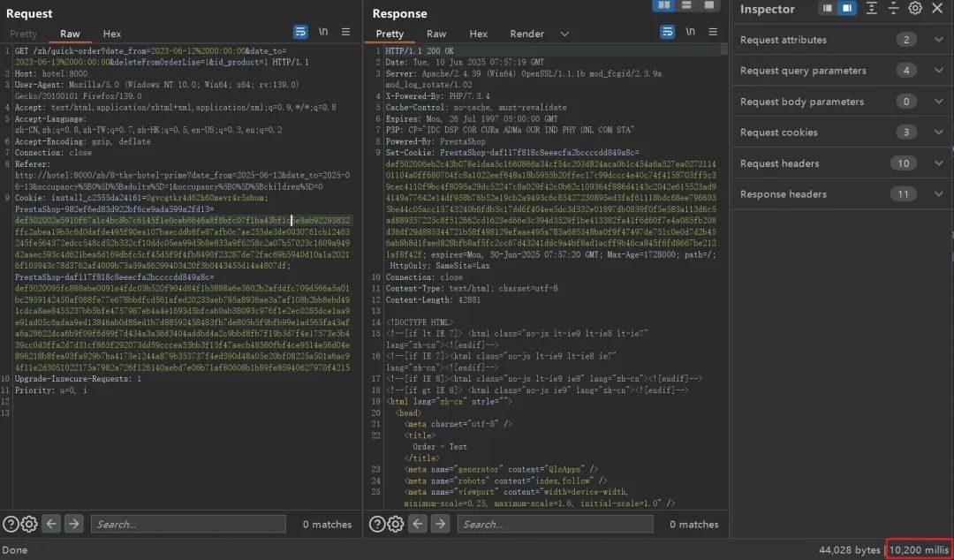
Task: Expand all Inspector sections
Action: click(871, 9)
